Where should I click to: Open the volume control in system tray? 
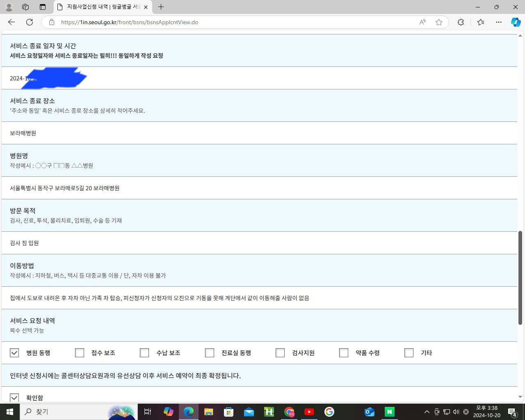[x=456, y=412]
